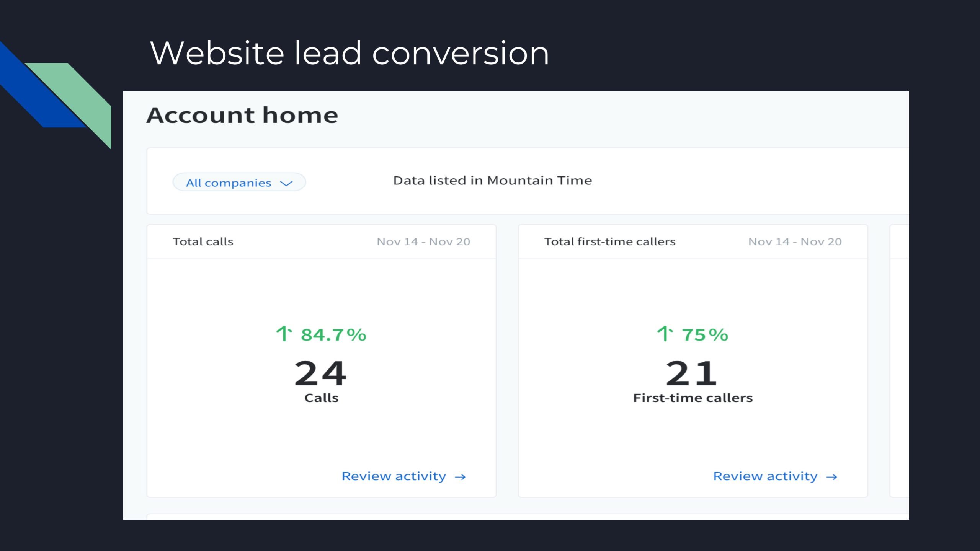Click Nov 14 - Nov 20 date on first-time callers
980x551 pixels.
[795, 242]
